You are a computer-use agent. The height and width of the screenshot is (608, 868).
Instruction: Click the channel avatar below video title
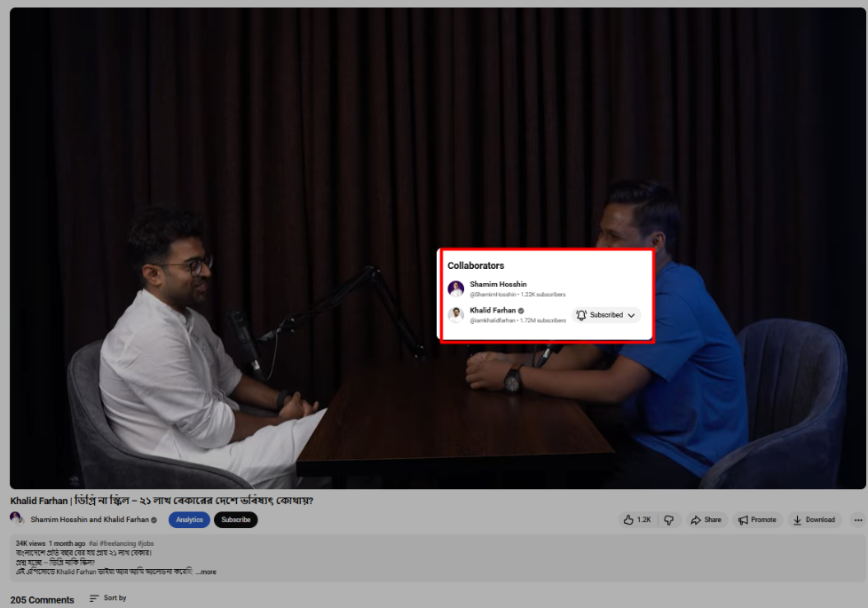[17, 518]
